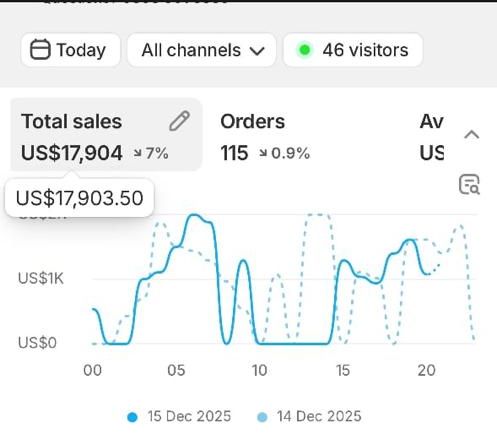Click the 46 visitors live view button
The image size is (497, 440).
point(353,50)
